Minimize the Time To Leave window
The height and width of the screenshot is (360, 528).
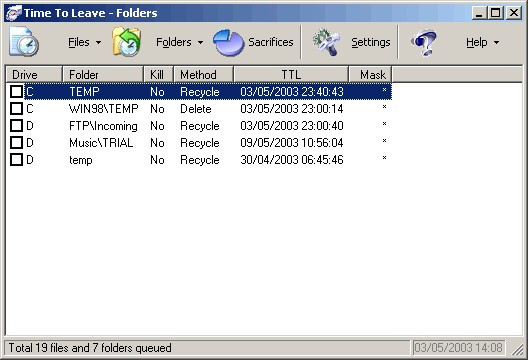pos(479,13)
